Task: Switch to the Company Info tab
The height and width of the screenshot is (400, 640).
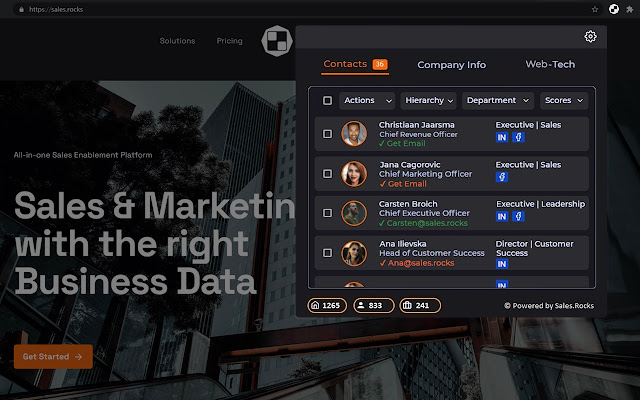Action: tap(451, 65)
